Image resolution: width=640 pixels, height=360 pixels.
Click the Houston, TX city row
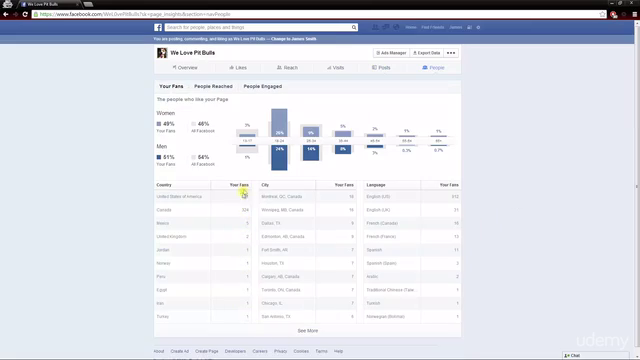pyautogui.click(x=308, y=263)
